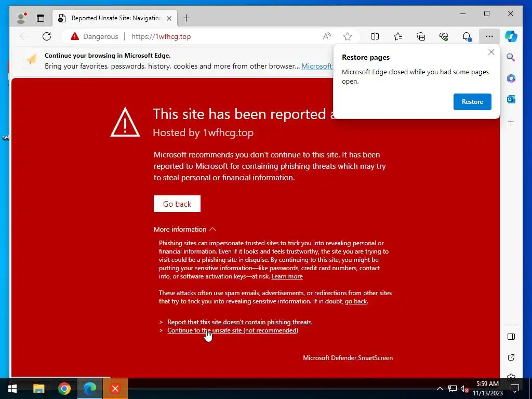Screen dimensions: 532x399
Task: Click the Go back button
Action: click(177, 204)
